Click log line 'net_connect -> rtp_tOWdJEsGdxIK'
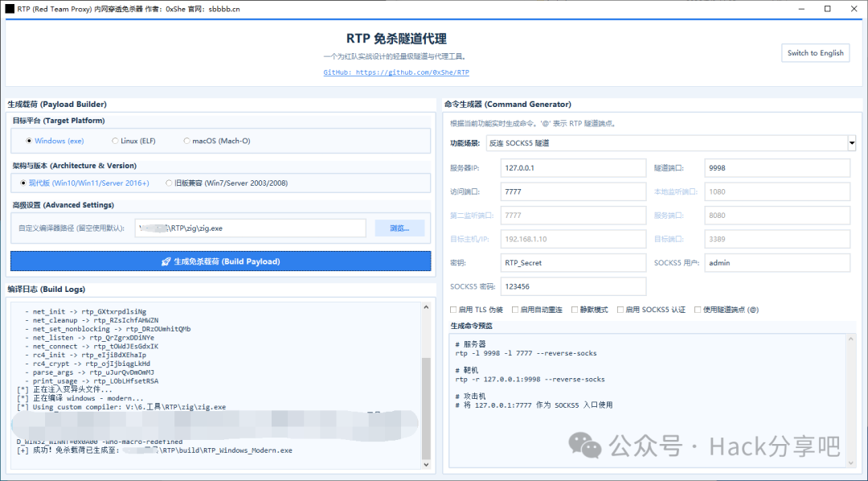The height and width of the screenshot is (481, 868). 92,347
